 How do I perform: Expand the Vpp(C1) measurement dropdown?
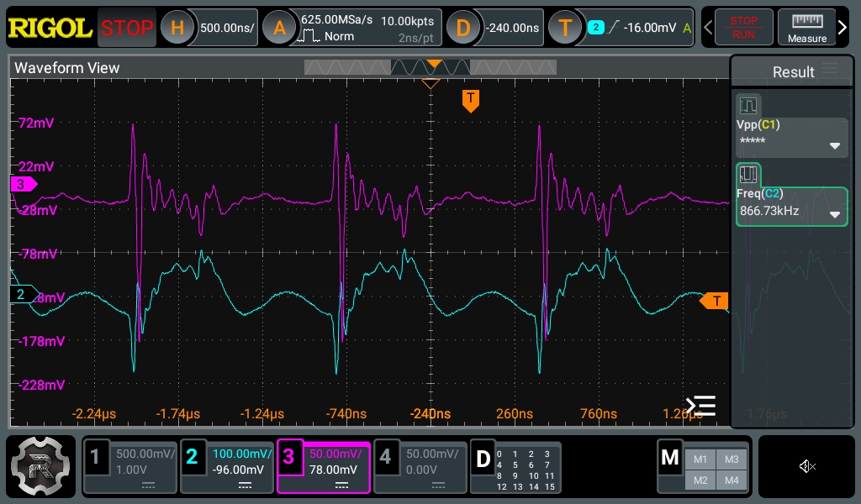(835, 146)
